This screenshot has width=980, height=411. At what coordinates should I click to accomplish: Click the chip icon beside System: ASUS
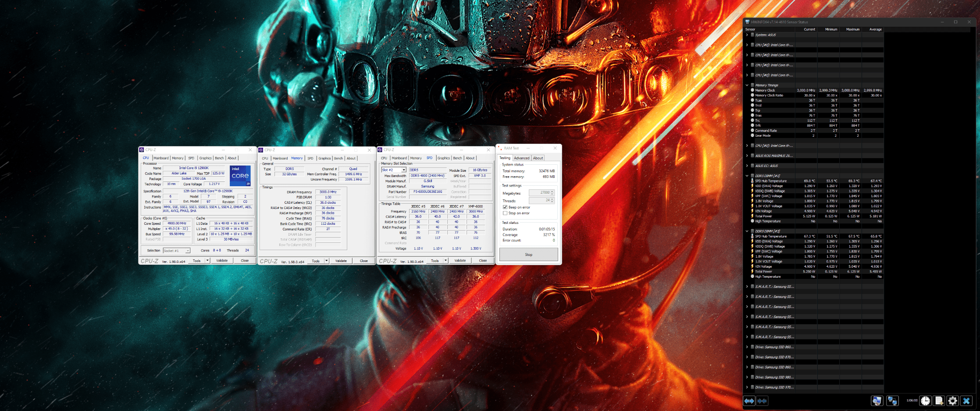[x=752, y=35]
